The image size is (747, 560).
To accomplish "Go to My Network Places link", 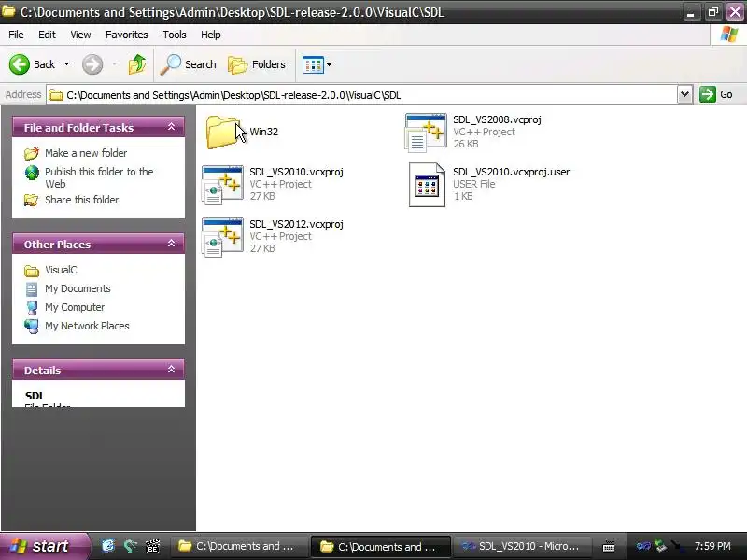I will coord(87,326).
